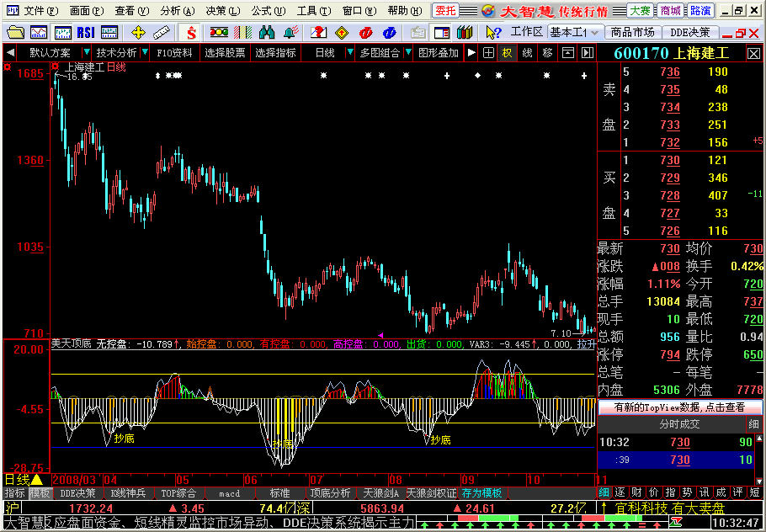Click the 大赛 button
Viewport: 766px width, 532px height.
[640, 10]
